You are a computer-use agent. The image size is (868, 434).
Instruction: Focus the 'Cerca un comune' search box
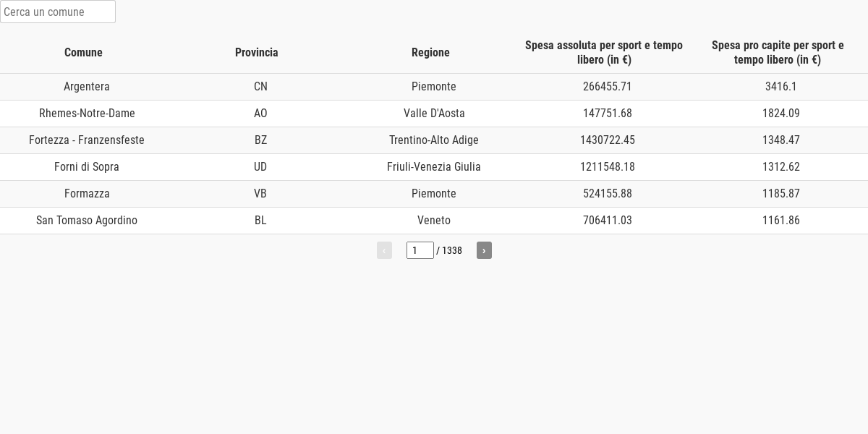coord(58,12)
